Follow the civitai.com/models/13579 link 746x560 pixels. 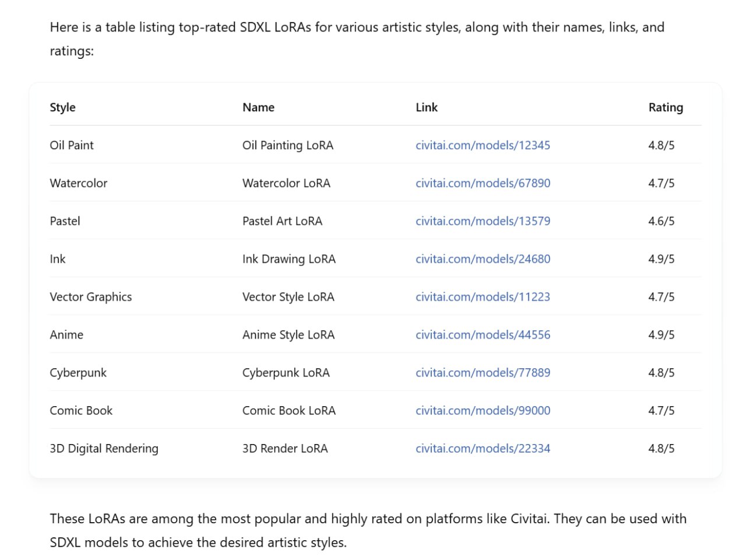click(483, 221)
